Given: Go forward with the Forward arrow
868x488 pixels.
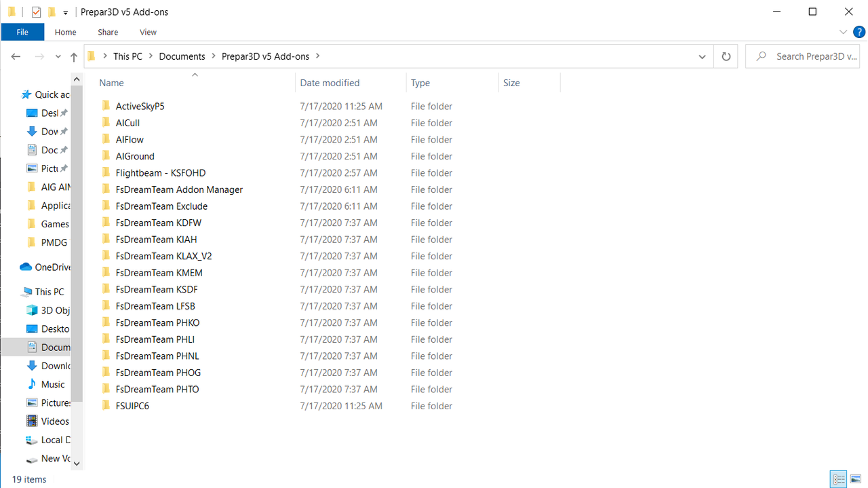Looking at the screenshot, I should pos(39,56).
